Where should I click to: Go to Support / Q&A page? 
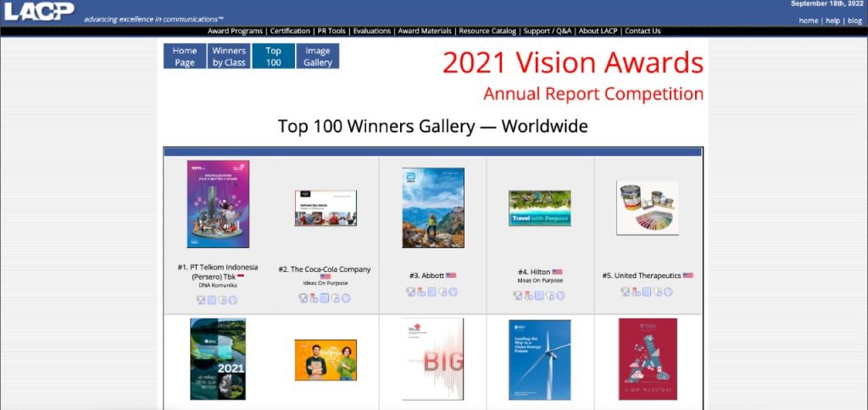[548, 31]
